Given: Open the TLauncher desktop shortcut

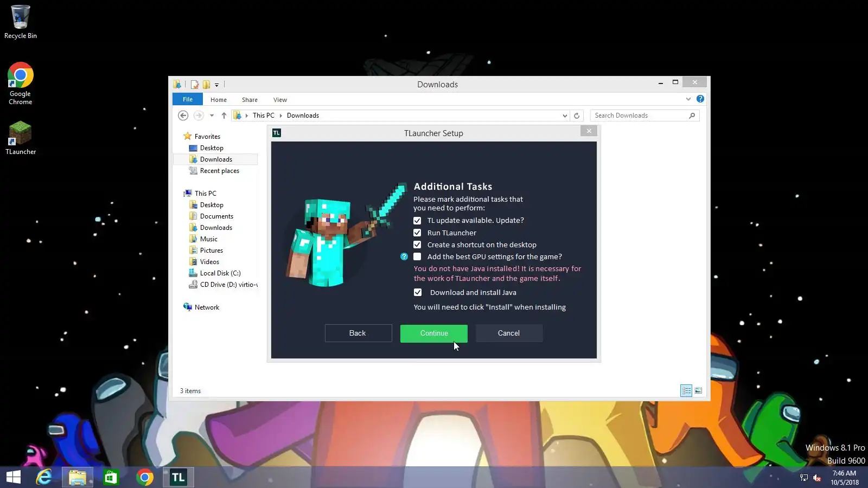Looking at the screenshot, I should tap(21, 138).
